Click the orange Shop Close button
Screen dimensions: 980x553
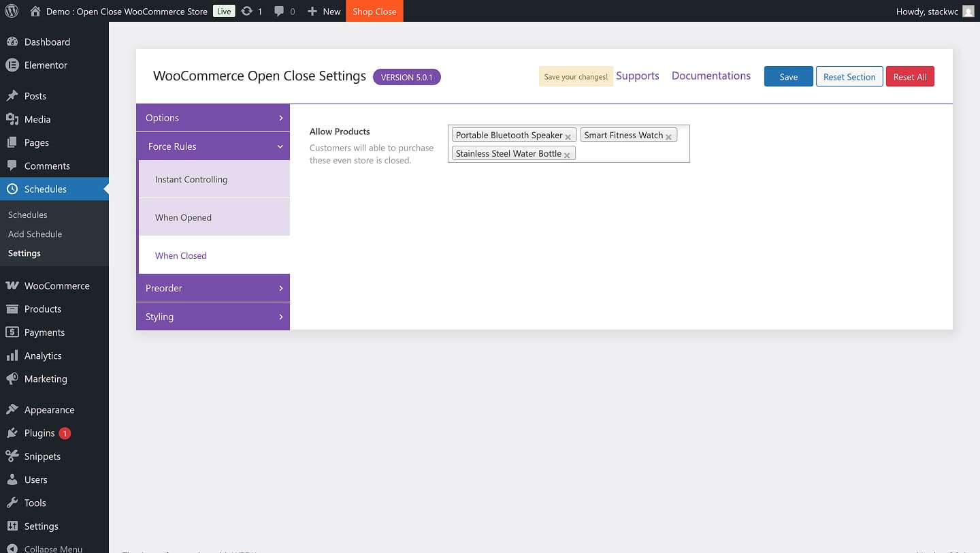pyautogui.click(x=374, y=11)
